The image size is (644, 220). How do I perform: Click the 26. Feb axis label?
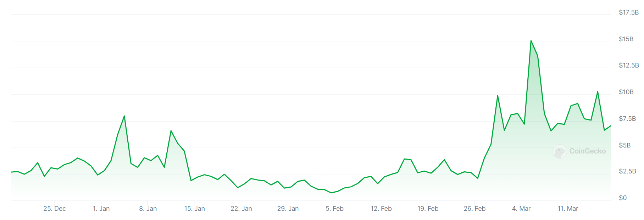coord(474,209)
